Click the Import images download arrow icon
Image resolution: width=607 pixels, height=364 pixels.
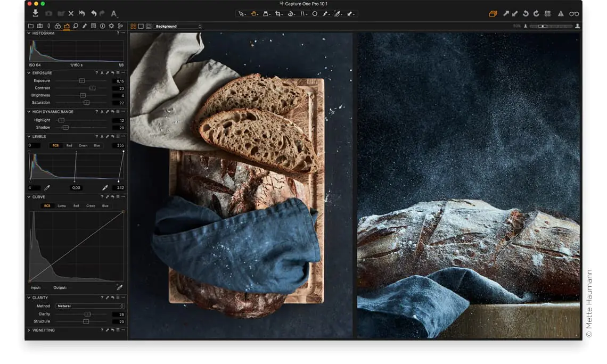point(35,13)
